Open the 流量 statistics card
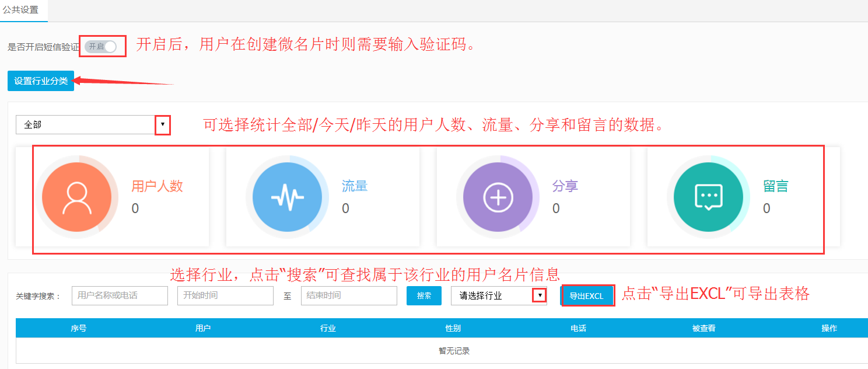 click(323, 197)
